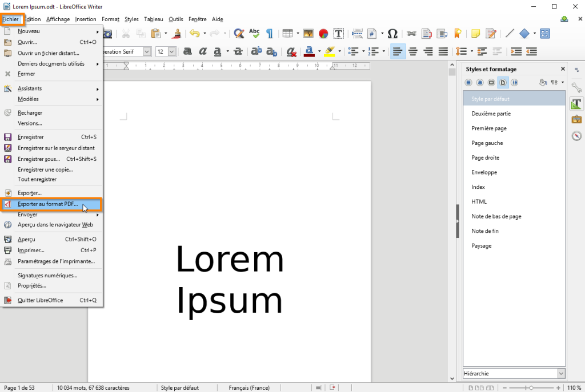
Task: Insert a special character (Omega icon)
Action: tap(392, 33)
